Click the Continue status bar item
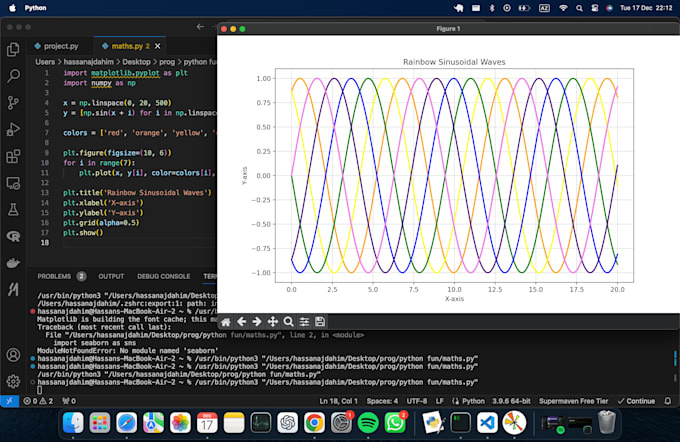The height and width of the screenshot is (442, 680). 636,401
